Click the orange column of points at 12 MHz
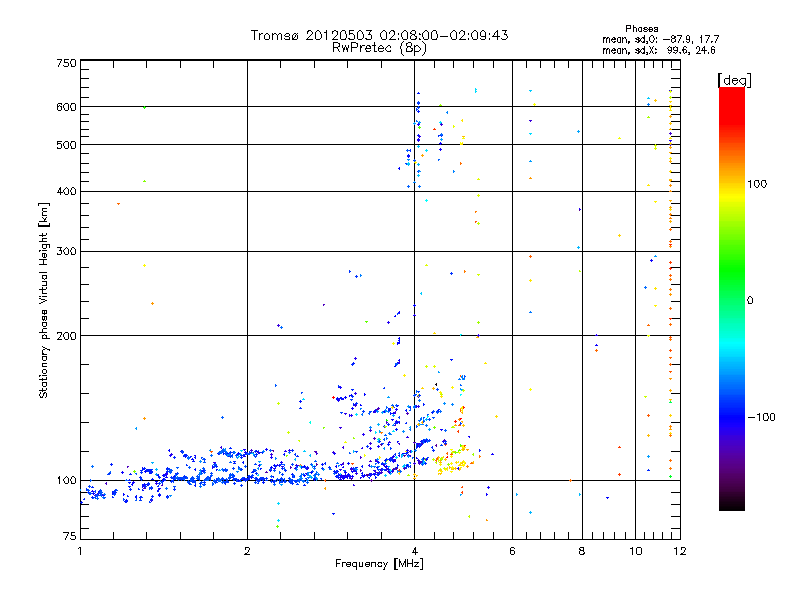The height and width of the screenshot is (600, 800). (670, 286)
